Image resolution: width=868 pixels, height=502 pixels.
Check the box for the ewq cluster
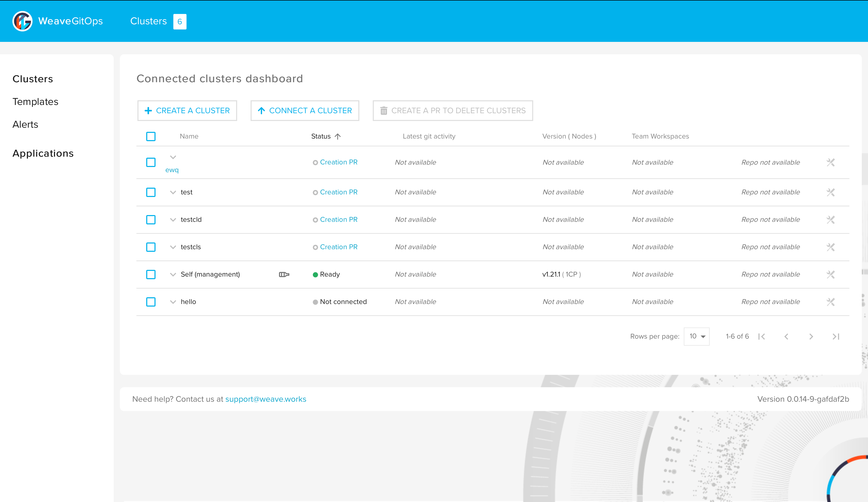tap(151, 162)
